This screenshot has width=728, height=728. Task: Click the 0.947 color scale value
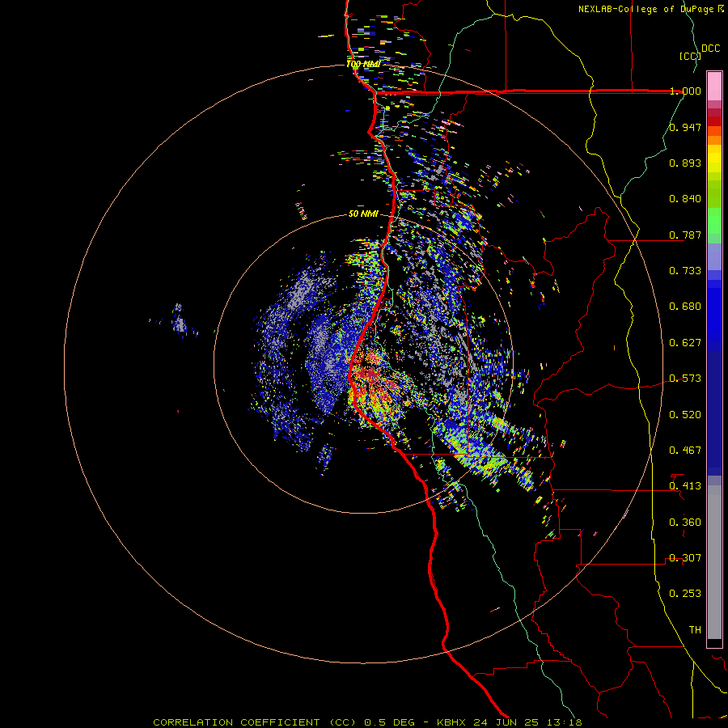(685, 127)
